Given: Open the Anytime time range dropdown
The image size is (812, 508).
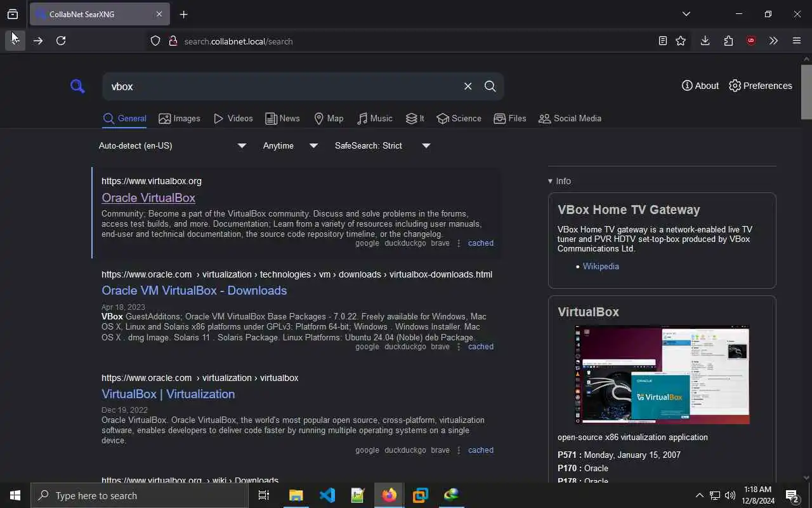Looking at the screenshot, I should [x=291, y=145].
